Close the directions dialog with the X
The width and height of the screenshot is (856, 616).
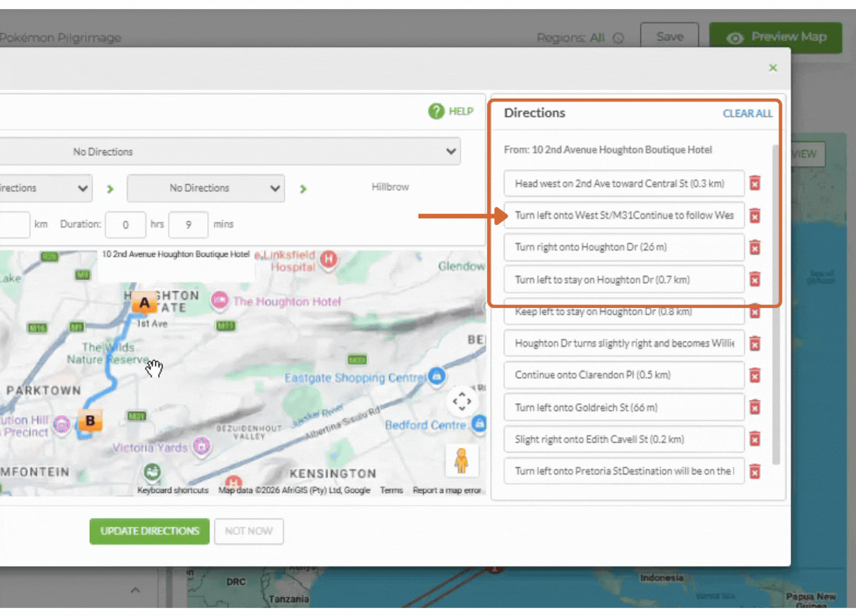tap(773, 68)
